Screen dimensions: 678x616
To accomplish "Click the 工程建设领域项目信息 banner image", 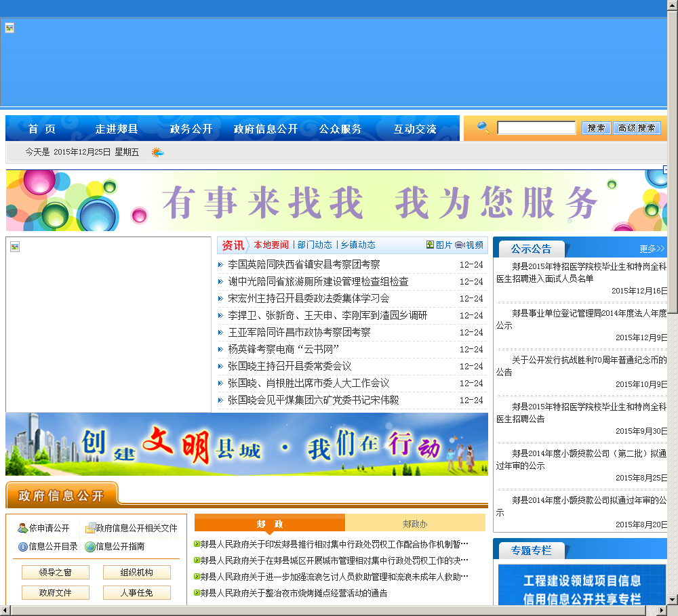I will 582,584.
